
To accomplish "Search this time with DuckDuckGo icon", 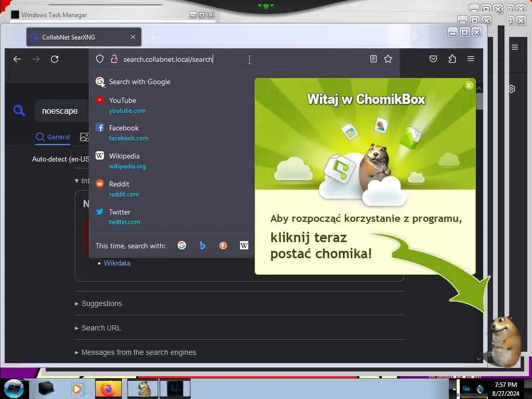I will coord(223,245).
